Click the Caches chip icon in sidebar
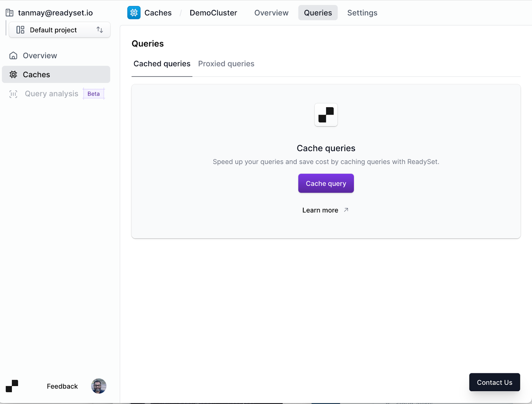This screenshot has height=404, width=532. pyautogui.click(x=13, y=75)
